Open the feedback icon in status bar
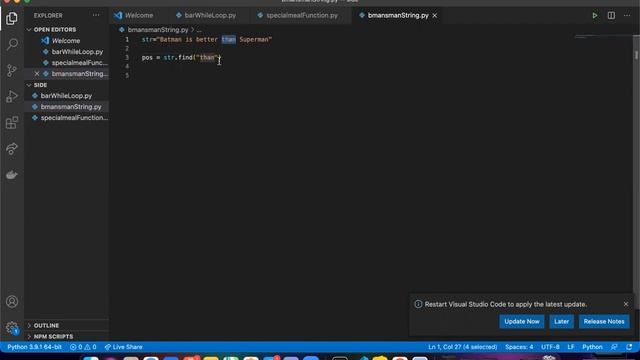 click(614, 347)
